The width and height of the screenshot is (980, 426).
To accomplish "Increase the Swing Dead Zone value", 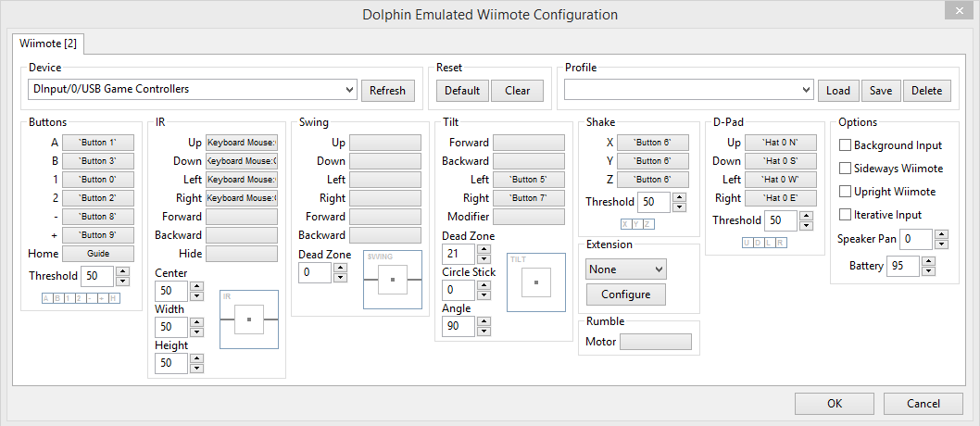I will tap(340, 268).
